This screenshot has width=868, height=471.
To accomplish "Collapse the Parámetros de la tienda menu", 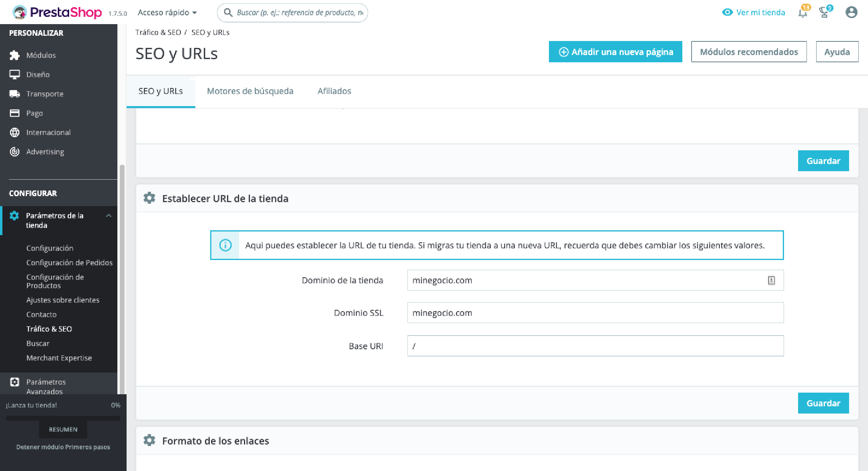I will click(108, 216).
